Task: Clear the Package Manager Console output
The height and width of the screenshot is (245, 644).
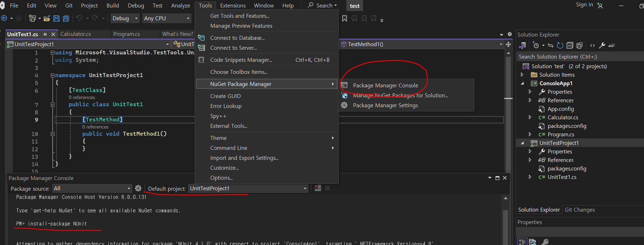Action: tap(318, 188)
